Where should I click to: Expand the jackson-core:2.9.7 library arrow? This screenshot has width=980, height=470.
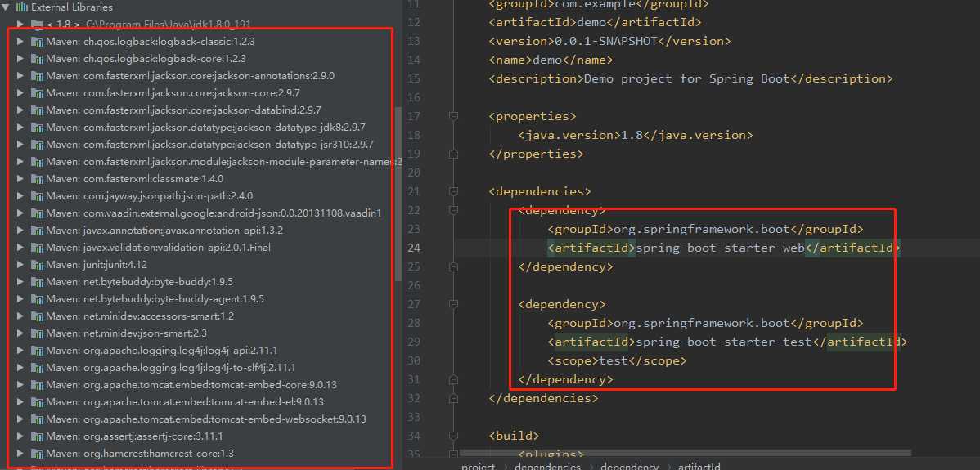tap(20, 93)
